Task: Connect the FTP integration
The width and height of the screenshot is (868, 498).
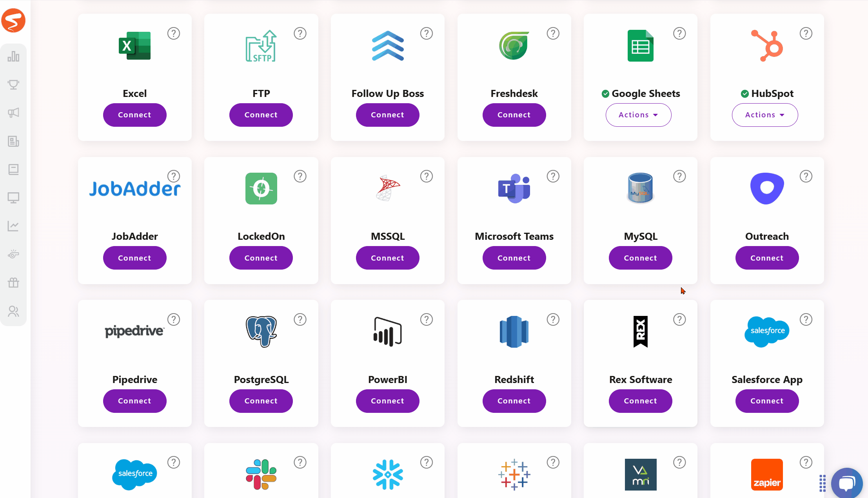Action: coord(261,115)
